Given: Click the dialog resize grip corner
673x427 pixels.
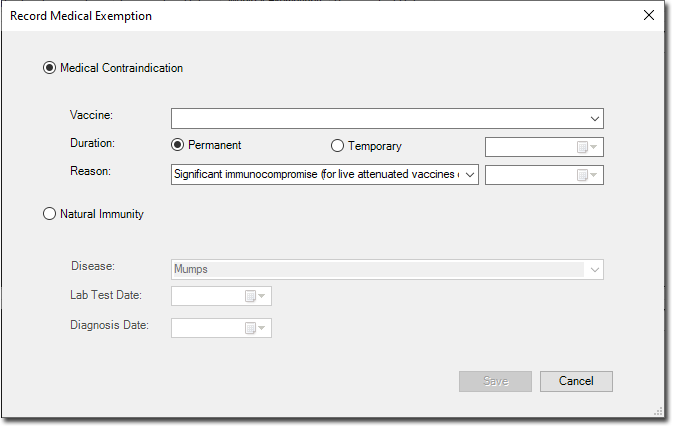Looking at the screenshot, I should 658,412.
